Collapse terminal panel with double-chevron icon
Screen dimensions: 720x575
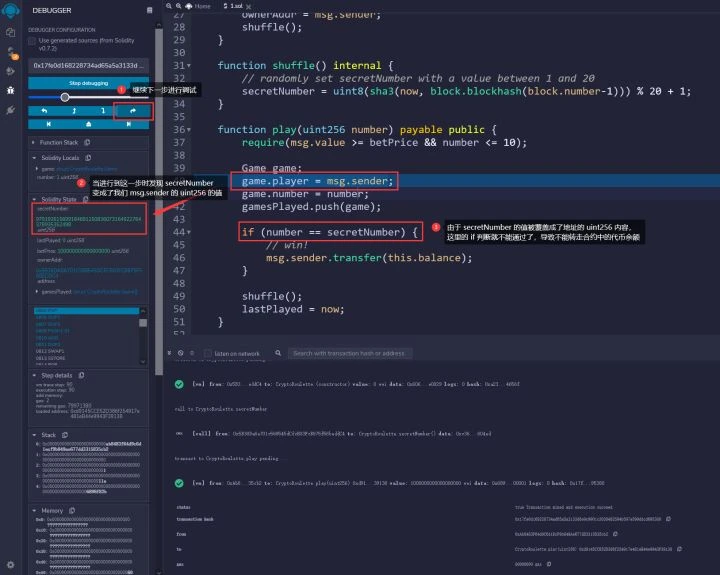[169, 353]
